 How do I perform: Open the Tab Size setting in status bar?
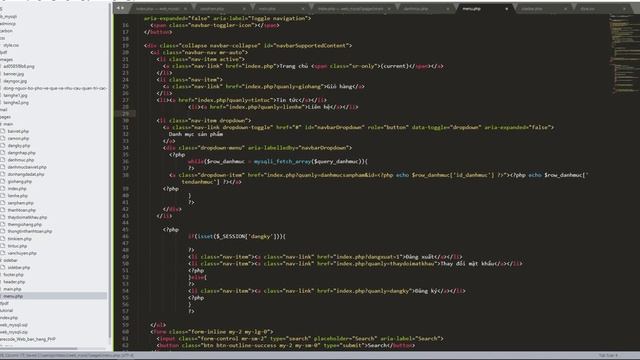pyautogui.click(x=608, y=356)
